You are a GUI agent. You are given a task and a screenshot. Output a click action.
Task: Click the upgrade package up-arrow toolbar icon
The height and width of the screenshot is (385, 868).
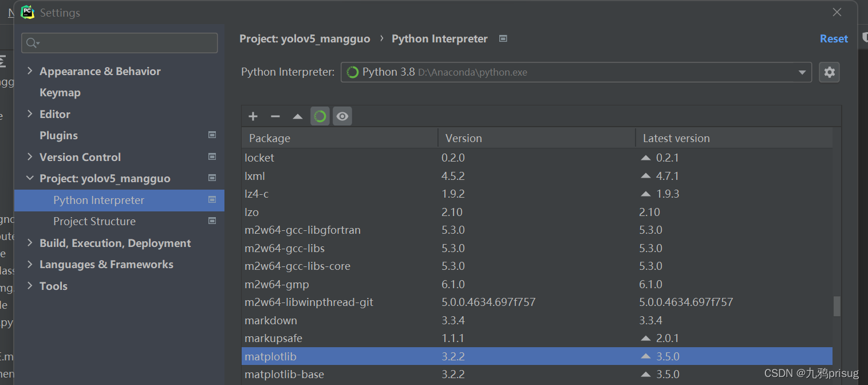[x=298, y=116]
